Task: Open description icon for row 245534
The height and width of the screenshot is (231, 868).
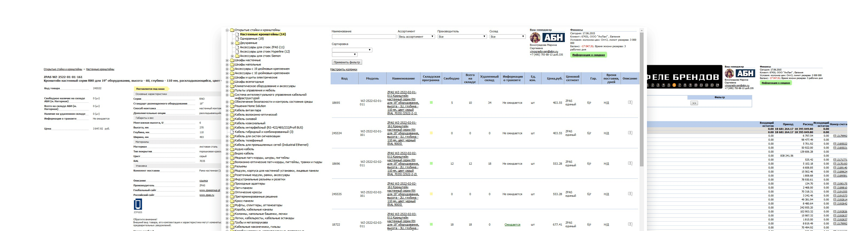Action: tap(630, 133)
